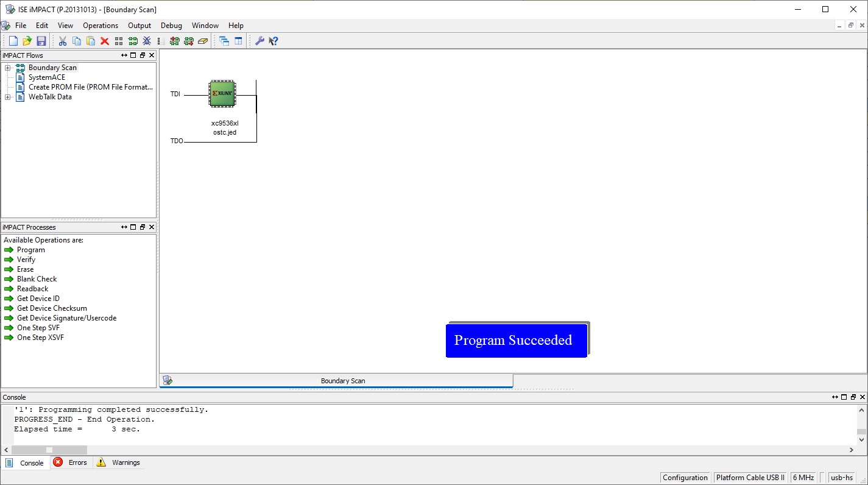Open a project using the folder icon

tap(27, 41)
